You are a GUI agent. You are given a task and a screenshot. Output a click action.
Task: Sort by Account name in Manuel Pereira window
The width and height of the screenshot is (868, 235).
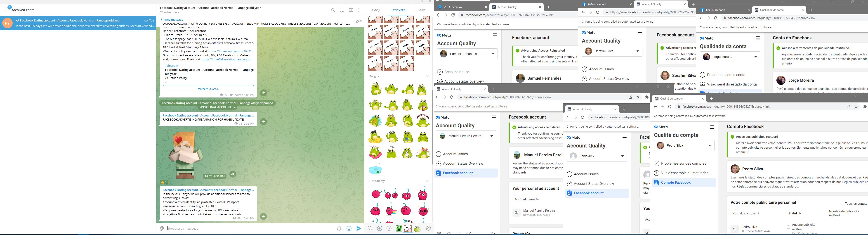[x=526, y=199]
